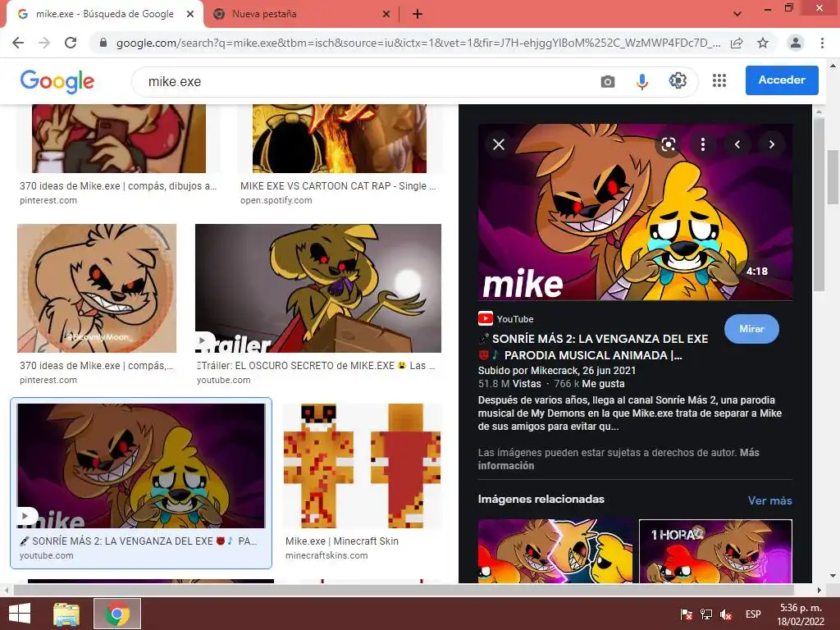Start voice search with the microphone
Image resolution: width=840 pixels, height=630 pixels.
[641, 81]
